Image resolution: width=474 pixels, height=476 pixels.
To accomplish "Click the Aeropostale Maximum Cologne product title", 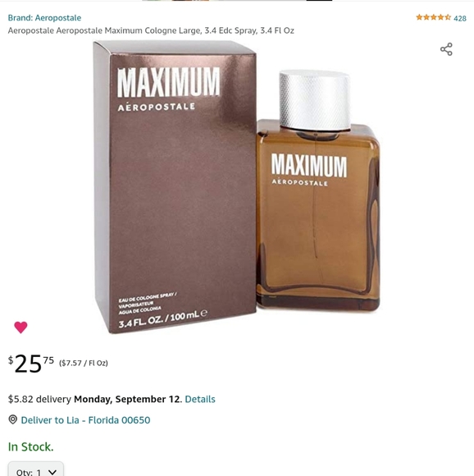I will point(151,30).
